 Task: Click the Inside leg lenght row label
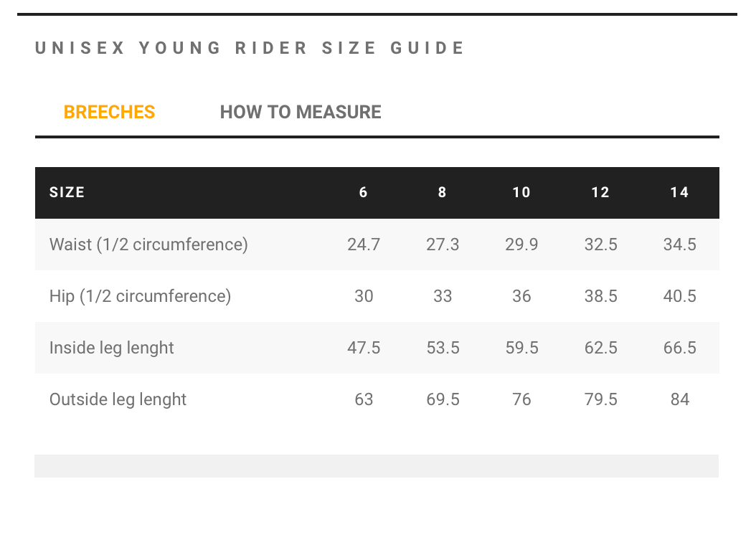(x=111, y=347)
